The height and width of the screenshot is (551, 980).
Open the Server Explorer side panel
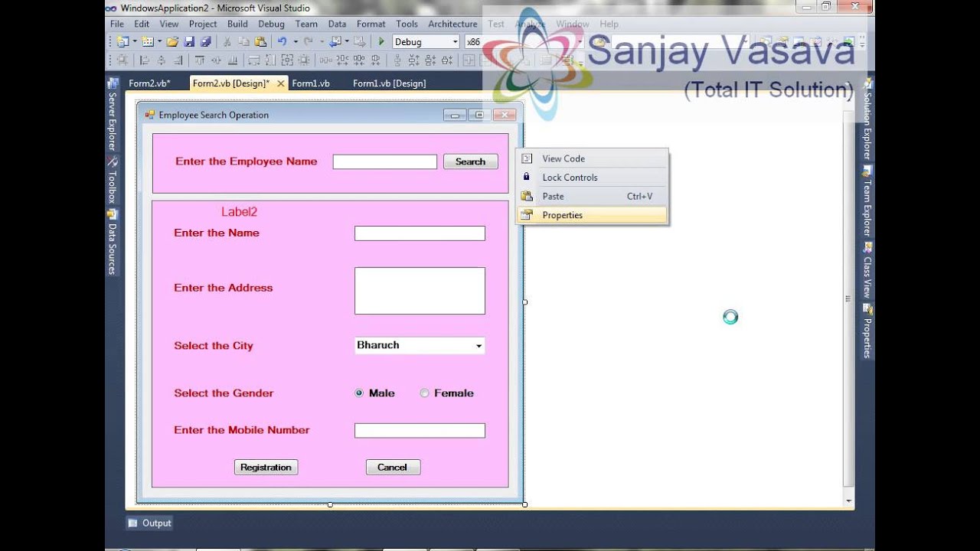[112, 114]
